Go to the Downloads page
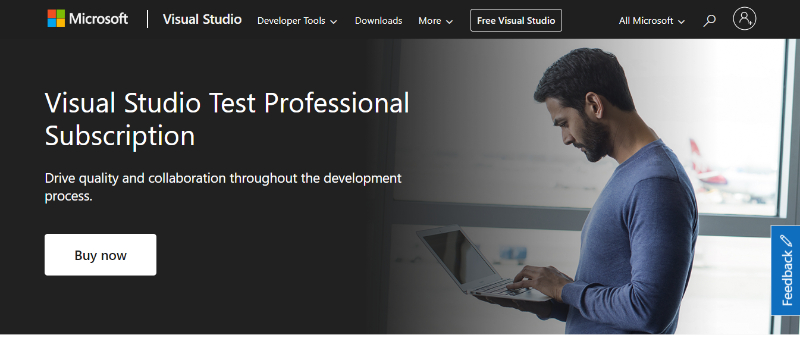Screen dimensions: 800x363 pos(379,21)
